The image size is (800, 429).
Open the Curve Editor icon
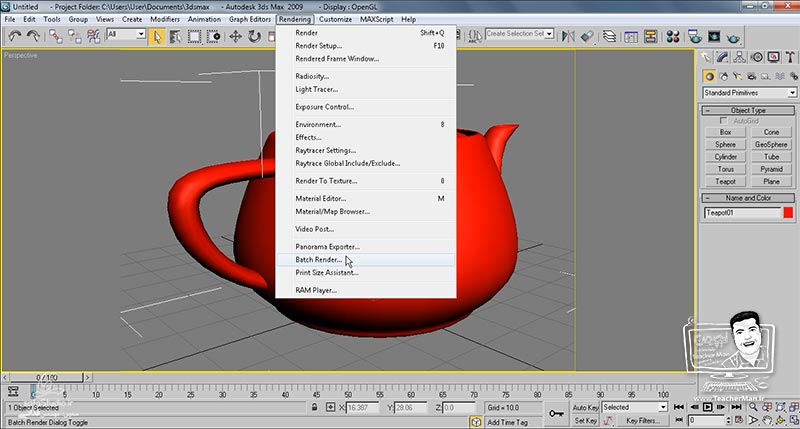tap(631, 36)
